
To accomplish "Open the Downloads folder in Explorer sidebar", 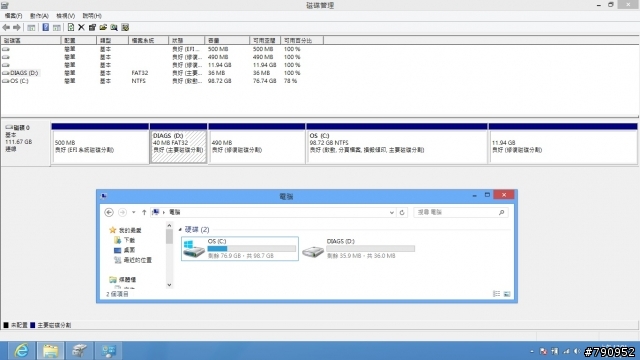I will pyautogui.click(x=124, y=240).
